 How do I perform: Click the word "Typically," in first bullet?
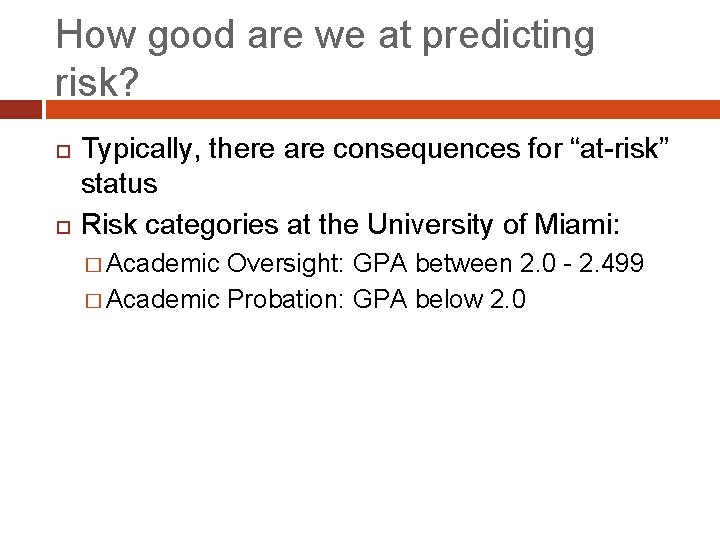click(x=131, y=150)
